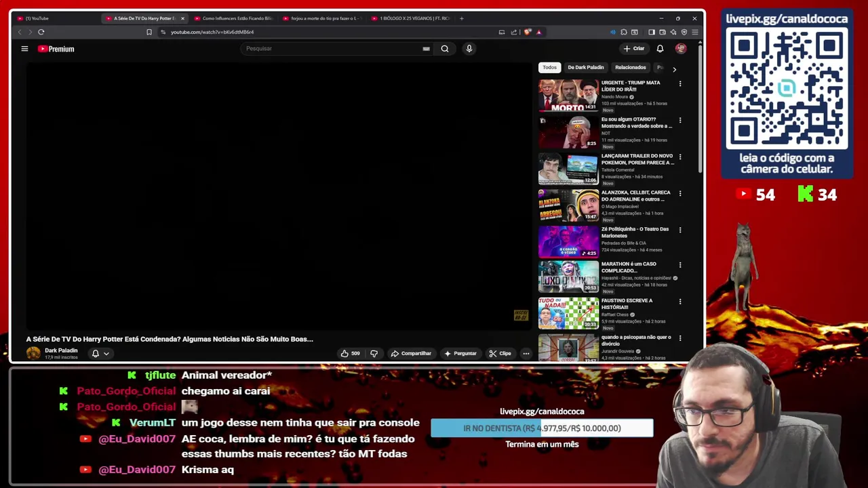Screen dimensions: 868x488
Task: Open MARATHON é um CASO COMPLICADO title
Action: click(629, 267)
